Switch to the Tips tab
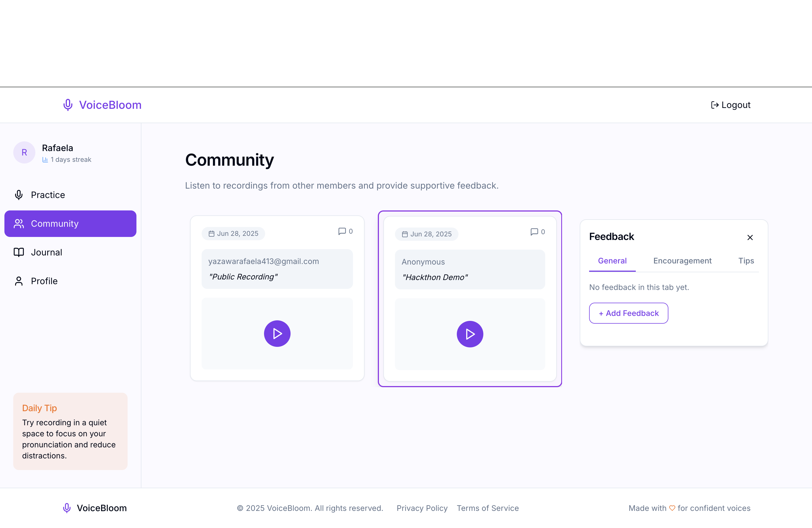Viewport: 812px width, 528px height. [x=746, y=261]
